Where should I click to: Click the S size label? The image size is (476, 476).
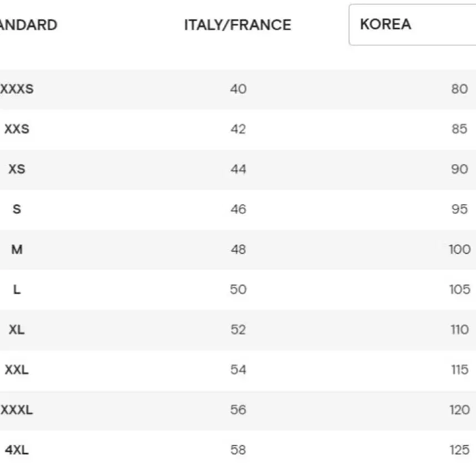(17, 209)
